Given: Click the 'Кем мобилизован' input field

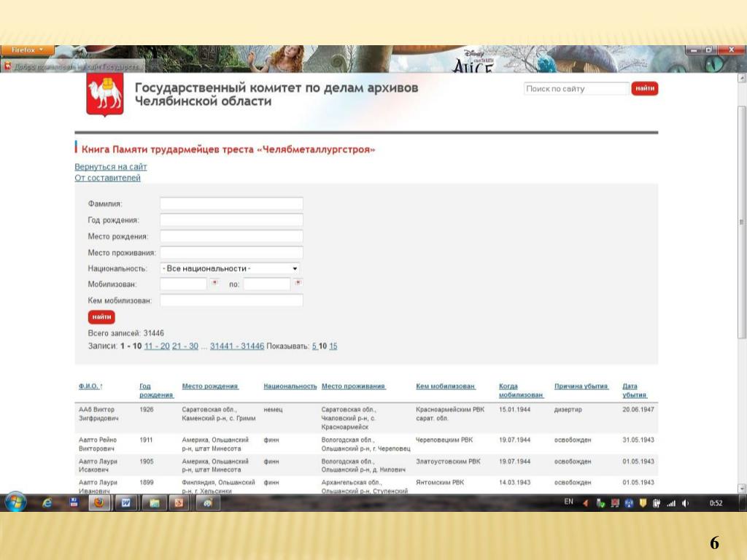Looking at the screenshot, I should (231, 300).
